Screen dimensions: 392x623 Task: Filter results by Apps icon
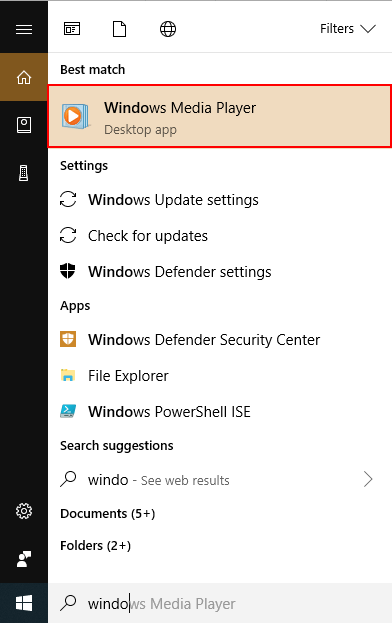click(x=72, y=29)
